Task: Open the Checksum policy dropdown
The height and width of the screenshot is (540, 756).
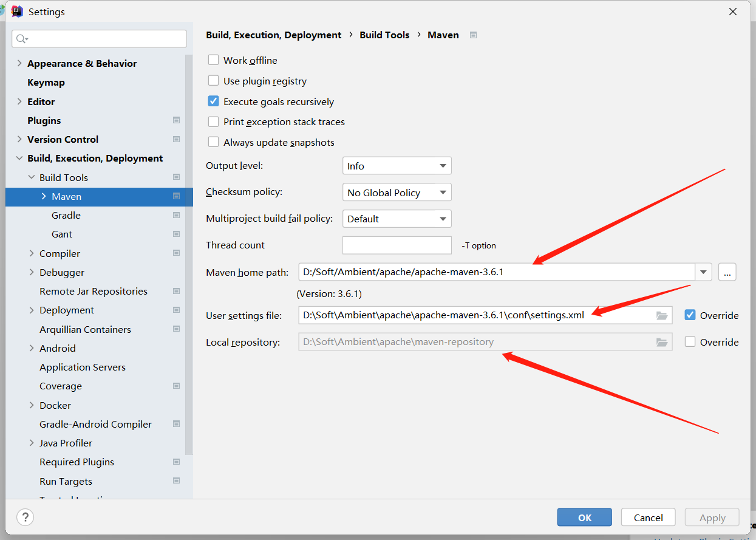Action: coord(397,193)
